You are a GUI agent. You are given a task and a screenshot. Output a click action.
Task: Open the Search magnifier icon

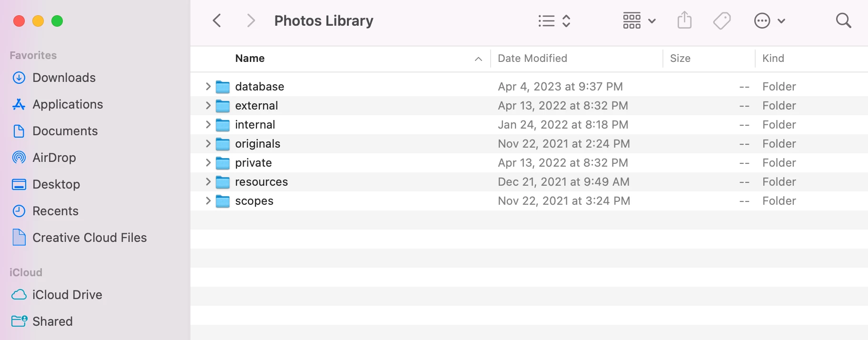click(x=843, y=20)
